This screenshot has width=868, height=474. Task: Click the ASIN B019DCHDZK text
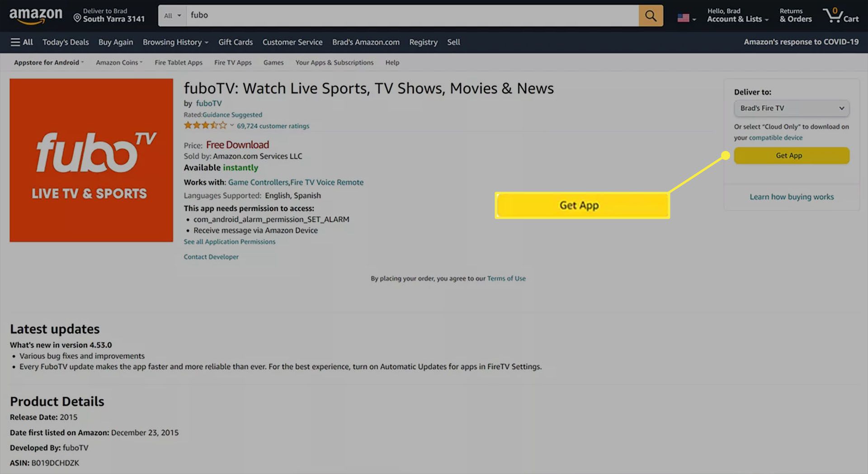click(x=44, y=463)
